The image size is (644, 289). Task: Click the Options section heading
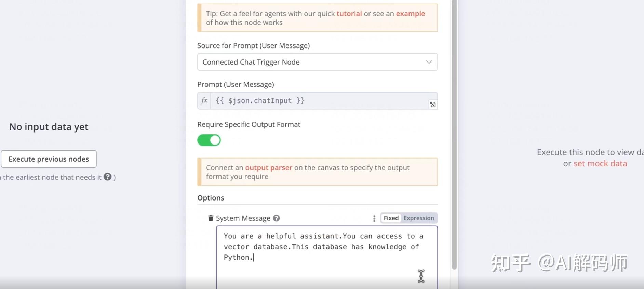(x=211, y=198)
